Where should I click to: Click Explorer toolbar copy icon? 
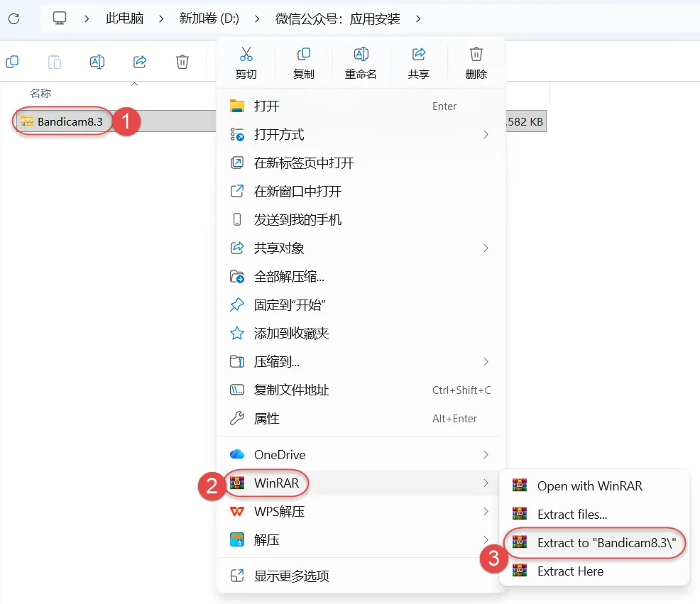12,61
